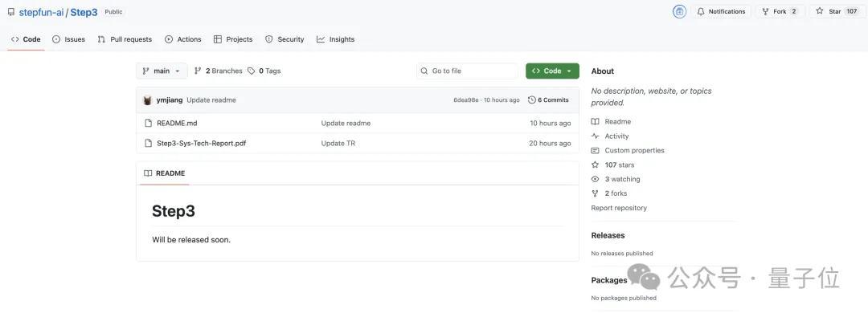Click the repository icon beside stepfun-ai
This screenshot has width=868, height=313.
click(x=11, y=12)
